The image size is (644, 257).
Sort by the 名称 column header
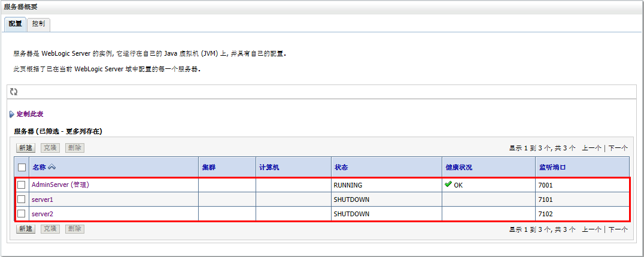(40, 167)
